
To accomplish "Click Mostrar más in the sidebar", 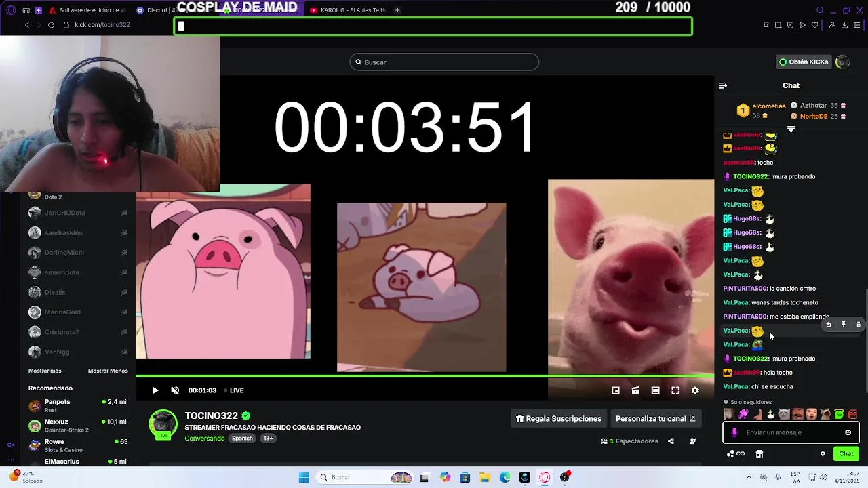I will pos(45,371).
